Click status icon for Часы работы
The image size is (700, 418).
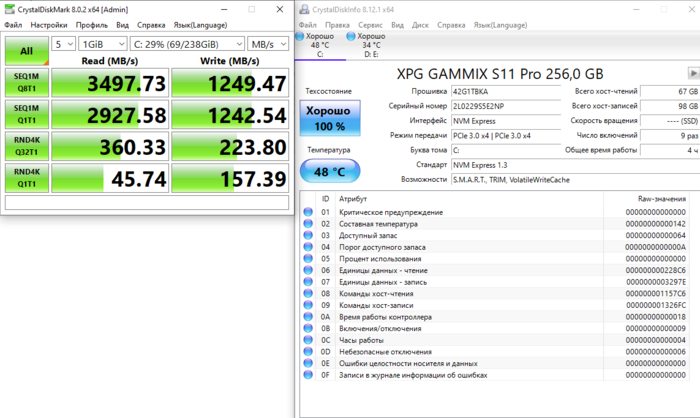(x=308, y=339)
